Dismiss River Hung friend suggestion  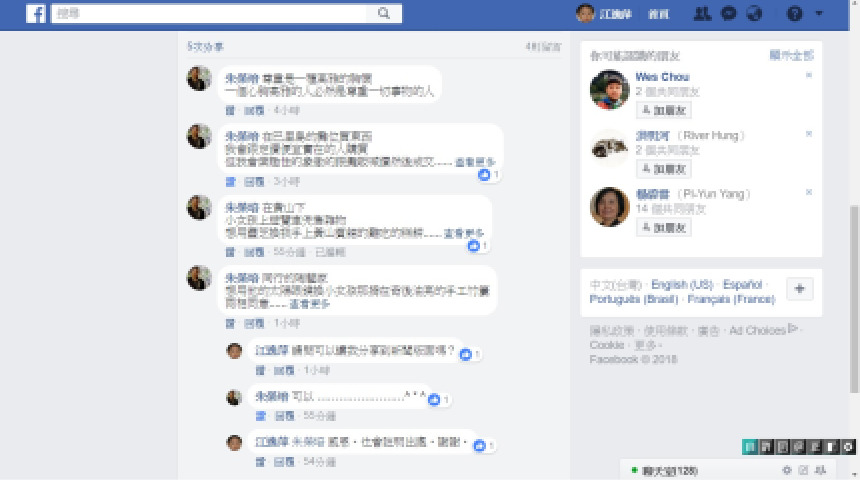point(809,134)
